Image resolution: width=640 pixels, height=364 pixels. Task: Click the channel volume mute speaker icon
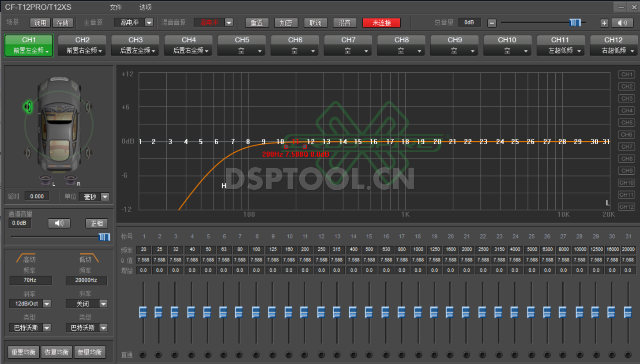tap(59, 223)
